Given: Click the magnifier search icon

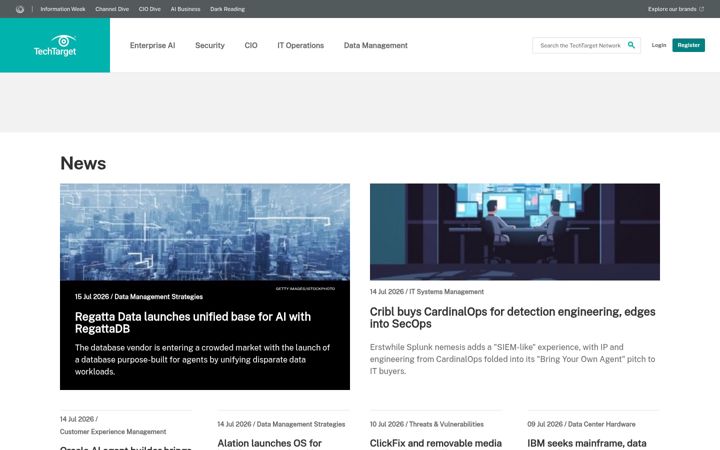Looking at the screenshot, I should [x=631, y=45].
